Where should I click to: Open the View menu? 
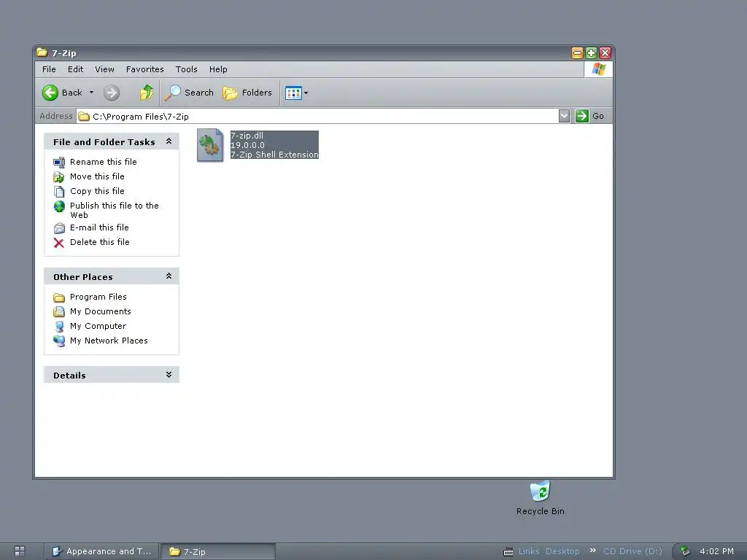(104, 69)
